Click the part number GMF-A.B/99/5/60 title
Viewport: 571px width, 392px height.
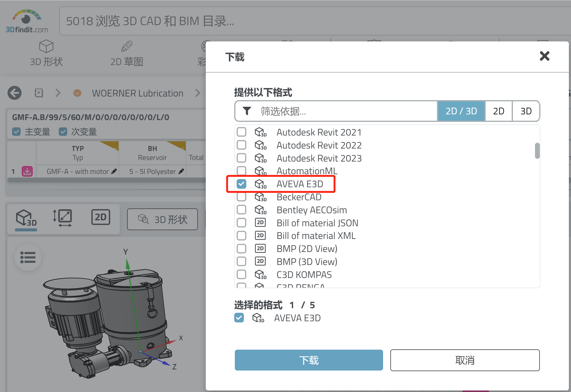pos(91,117)
